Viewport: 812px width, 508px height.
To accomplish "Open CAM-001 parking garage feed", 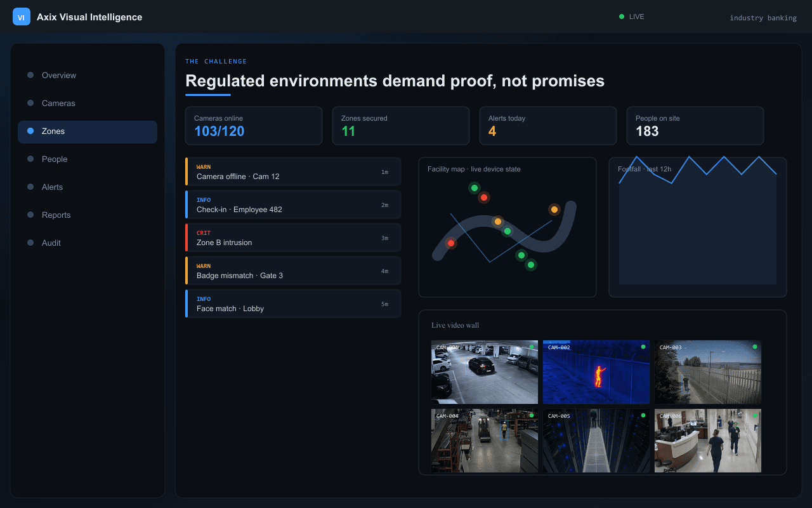I will point(485,372).
